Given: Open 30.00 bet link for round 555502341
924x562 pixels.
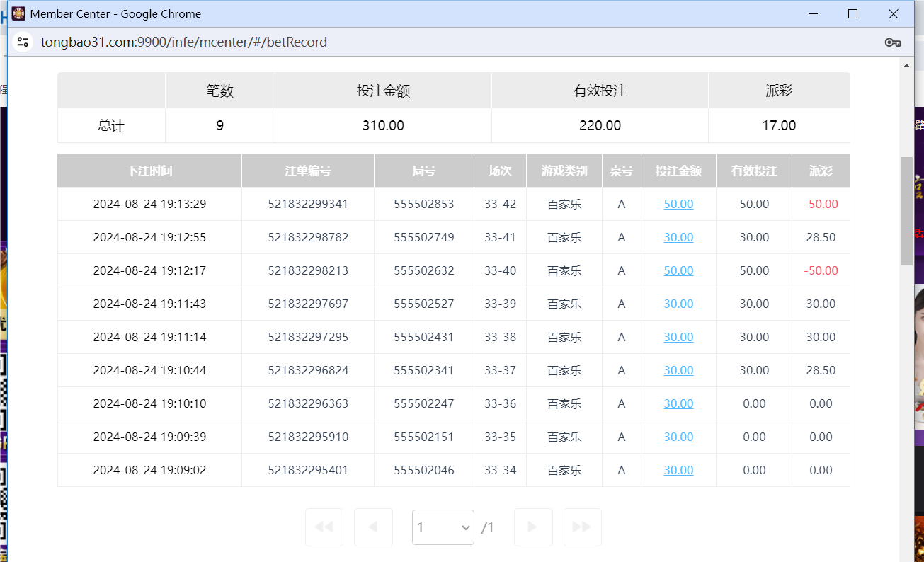Looking at the screenshot, I should pos(678,370).
